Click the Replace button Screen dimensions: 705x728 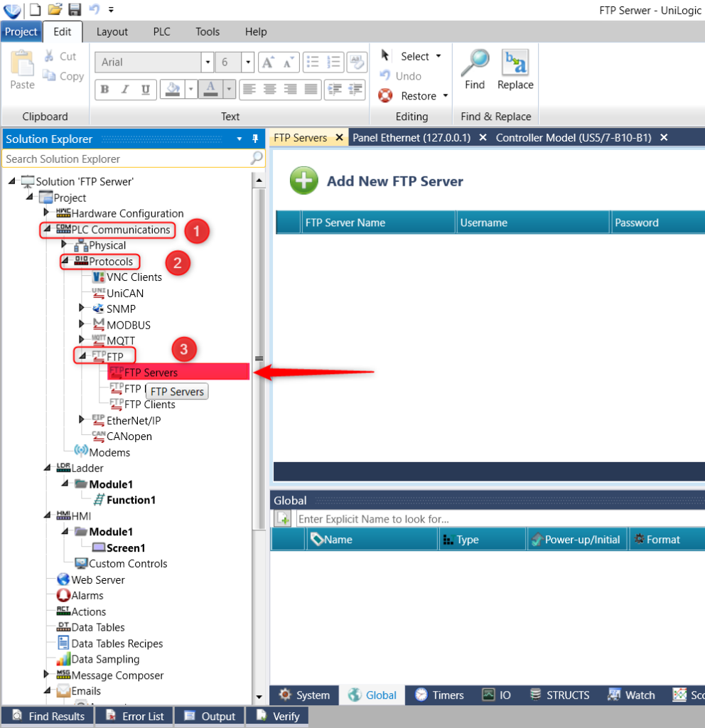pyautogui.click(x=515, y=69)
